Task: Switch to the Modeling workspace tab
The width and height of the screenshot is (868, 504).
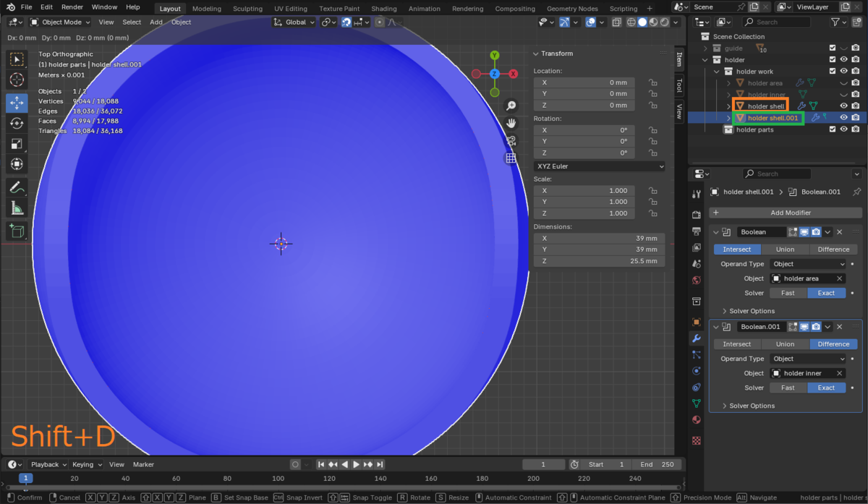Action: [x=207, y=9]
